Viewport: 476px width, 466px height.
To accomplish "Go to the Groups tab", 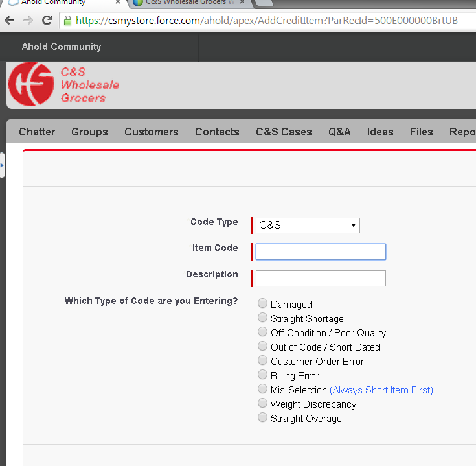I will [89, 132].
